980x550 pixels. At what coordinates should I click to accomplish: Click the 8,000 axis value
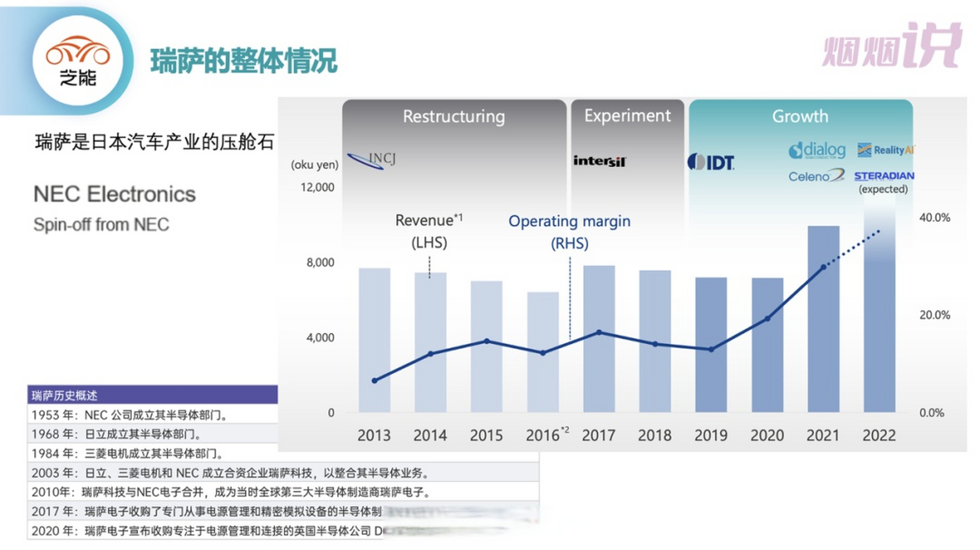(x=321, y=263)
